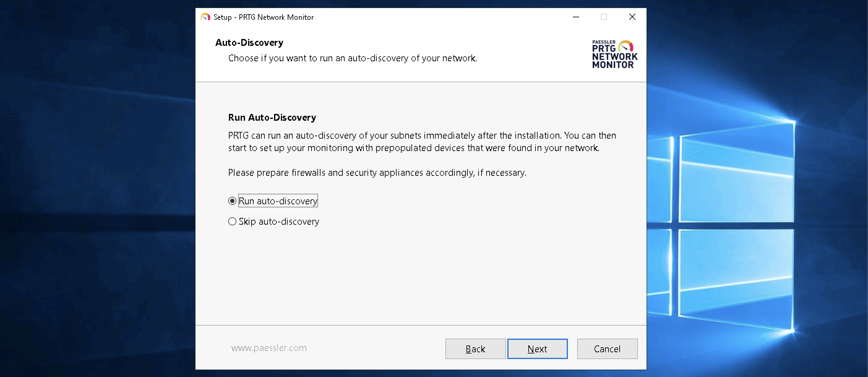Click the bold 'Auto-Discovery' page heading
The height and width of the screenshot is (377, 868).
[249, 42]
